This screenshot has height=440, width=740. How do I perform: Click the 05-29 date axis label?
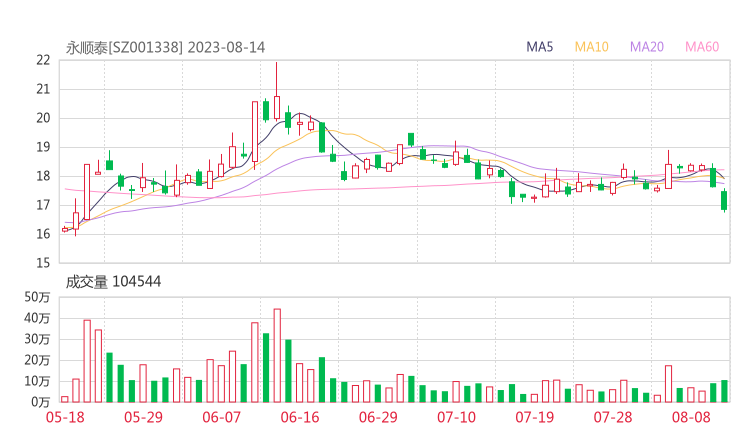tap(143, 417)
